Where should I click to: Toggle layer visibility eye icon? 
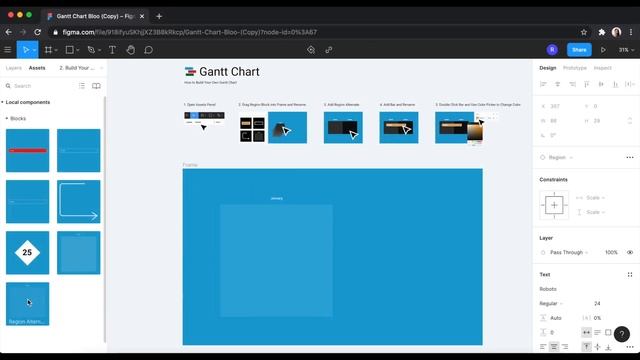630,252
